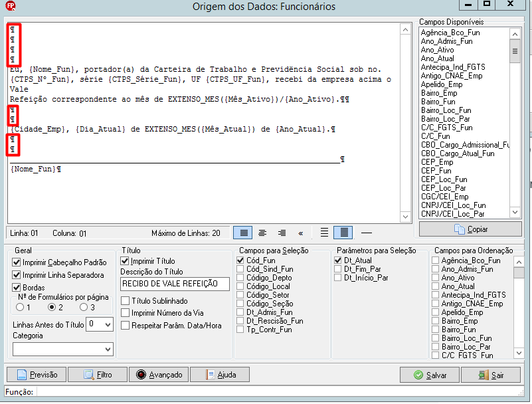Click Campos Disponíveis scrollbar thumb

click(515, 51)
